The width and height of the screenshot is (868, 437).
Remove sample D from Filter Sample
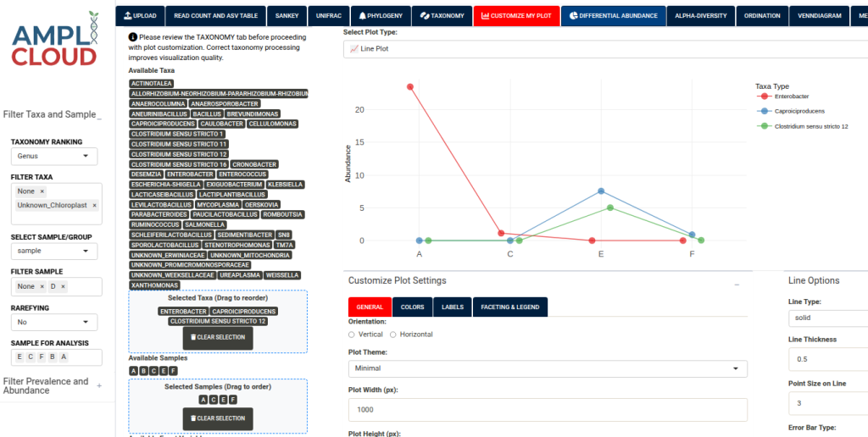tap(63, 287)
